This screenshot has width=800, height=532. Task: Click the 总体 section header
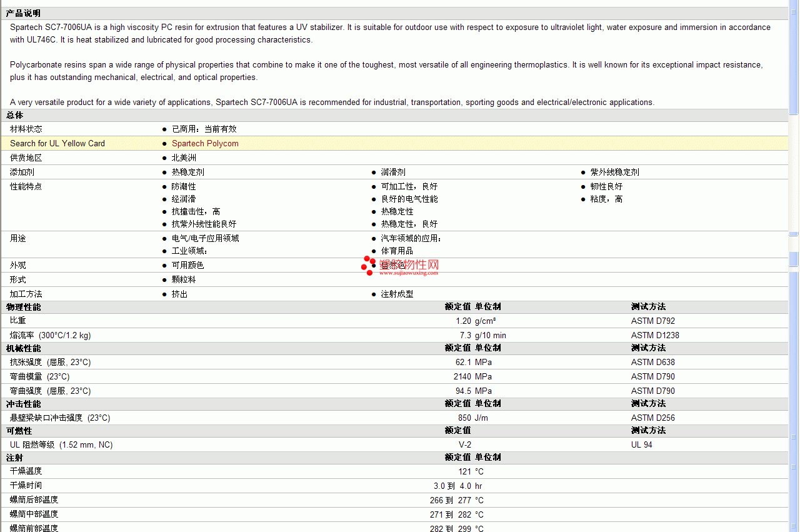pyautogui.click(x=14, y=115)
